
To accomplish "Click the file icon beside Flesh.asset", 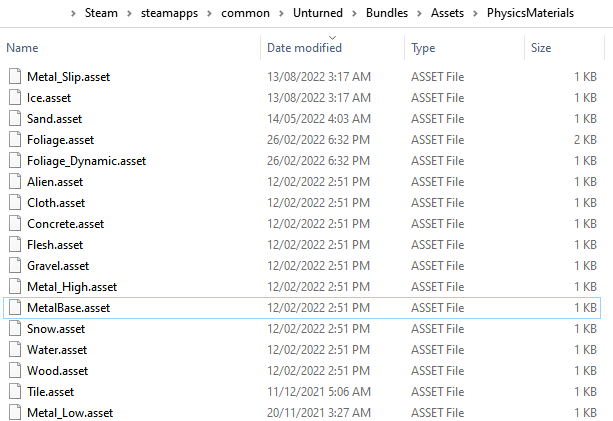I will tap(15, 245).
